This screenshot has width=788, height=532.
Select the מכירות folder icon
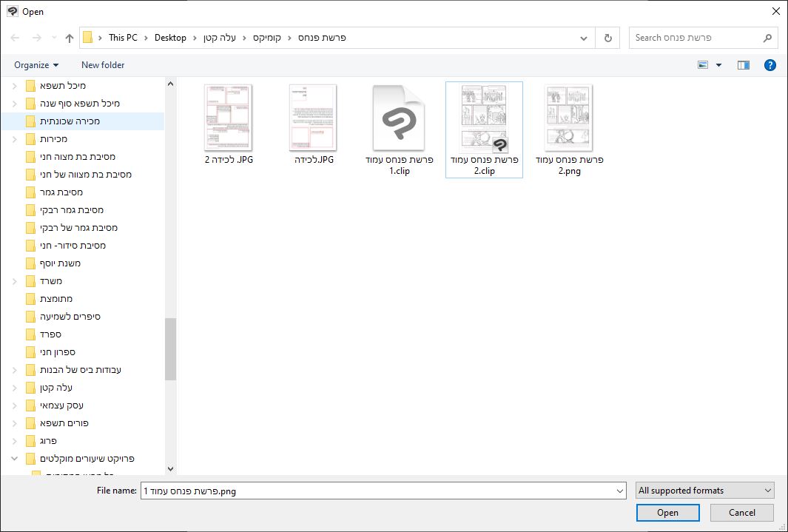tap(30, 139)
